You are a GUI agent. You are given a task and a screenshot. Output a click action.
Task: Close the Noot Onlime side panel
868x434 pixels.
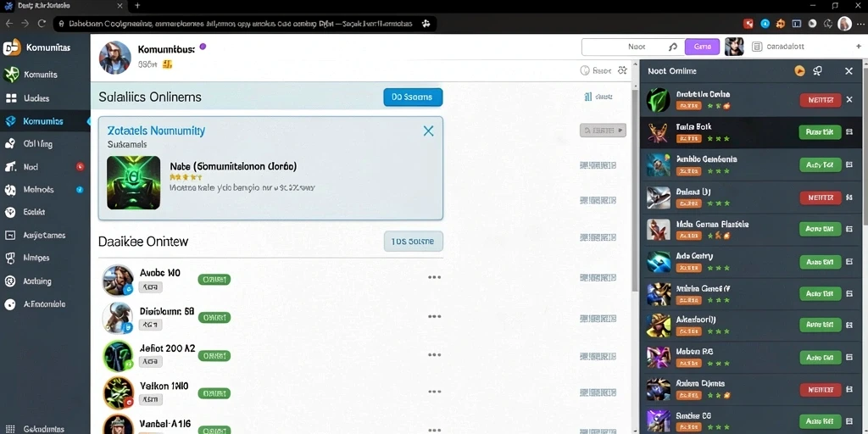[849, 71]
